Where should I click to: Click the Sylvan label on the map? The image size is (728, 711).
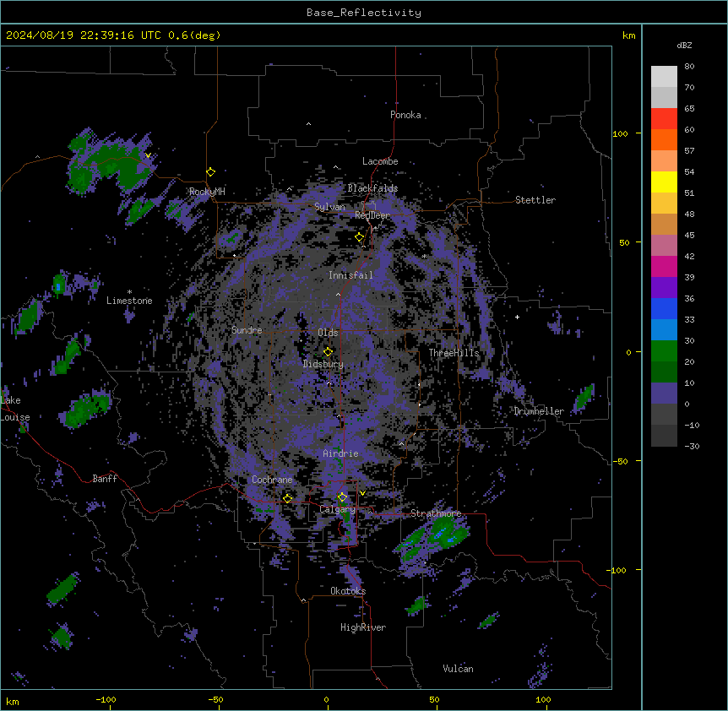[x=329, y=207]
